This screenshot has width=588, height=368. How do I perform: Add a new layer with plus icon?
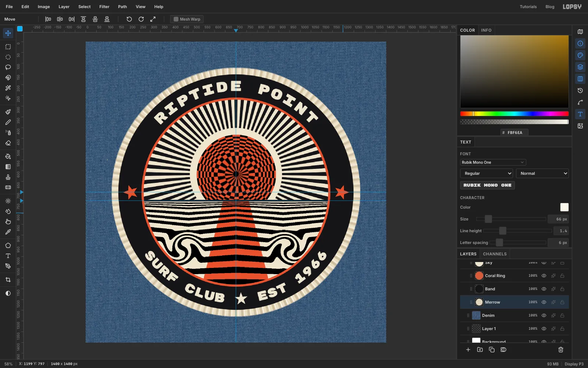click(x=468, y=350)
